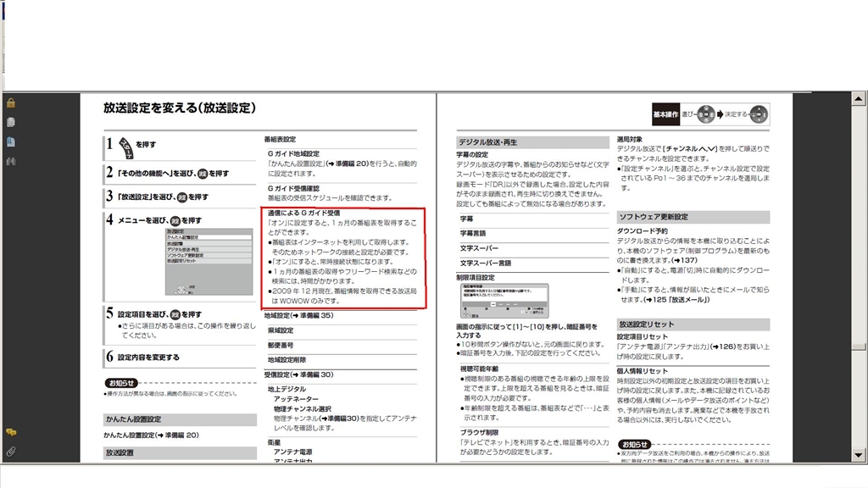This screenshot has height=488, width=868.
Task: Click the 物理チャンネル選択 item
Action: 303,409
